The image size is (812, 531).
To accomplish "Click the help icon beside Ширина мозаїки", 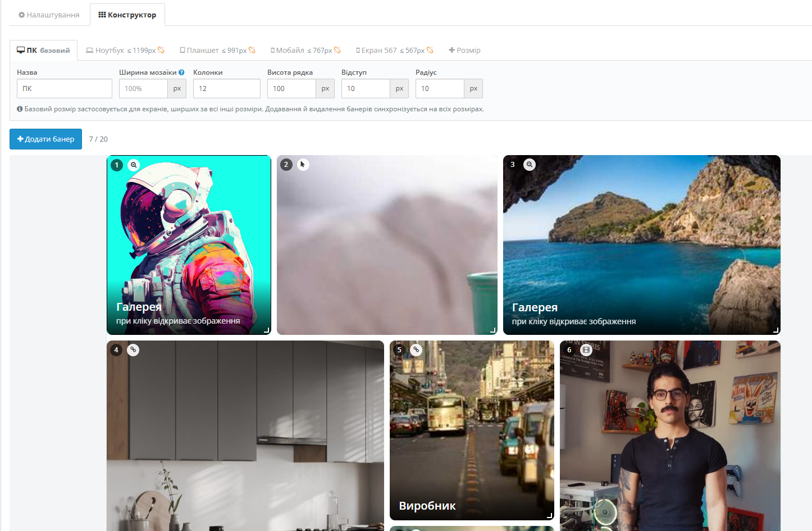I will click(181, 72).
